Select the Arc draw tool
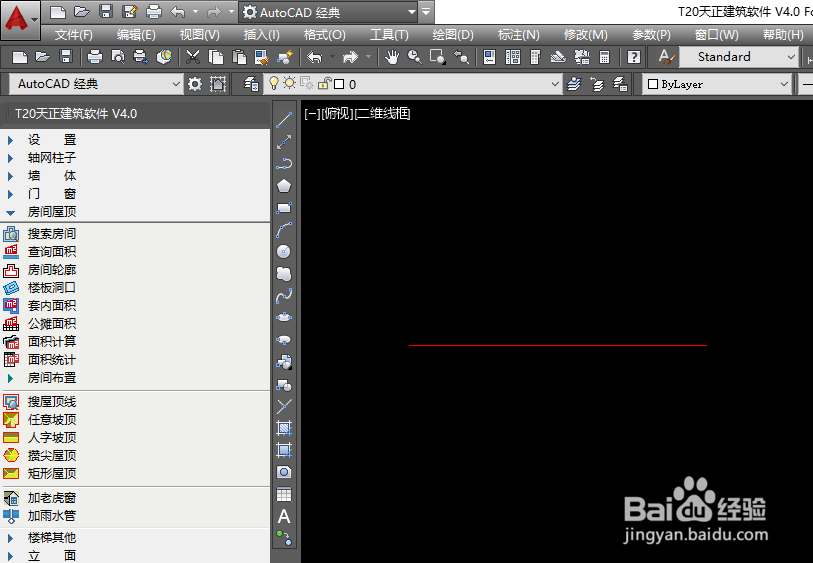Viewport: 813px width, 563px height. pos(284,230)
